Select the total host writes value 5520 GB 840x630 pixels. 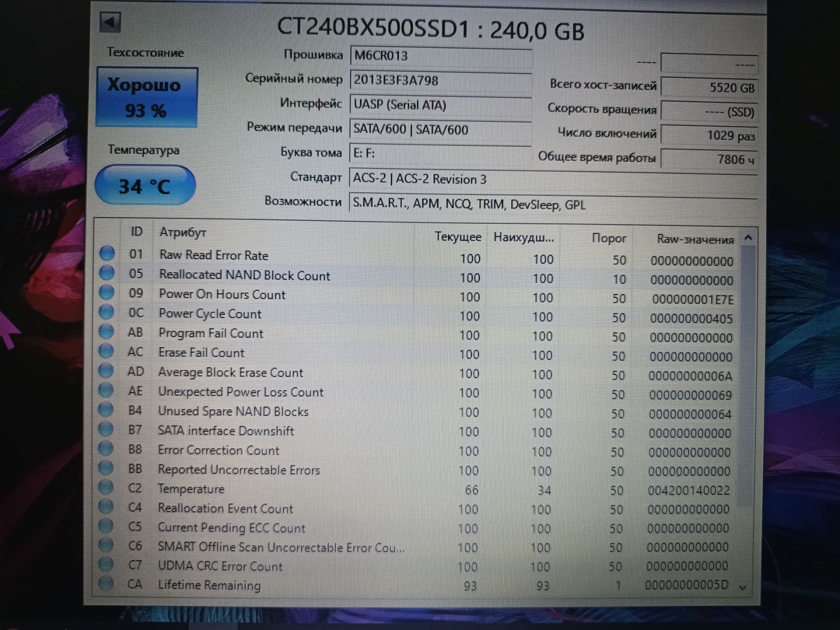click(x=709, y=87)
